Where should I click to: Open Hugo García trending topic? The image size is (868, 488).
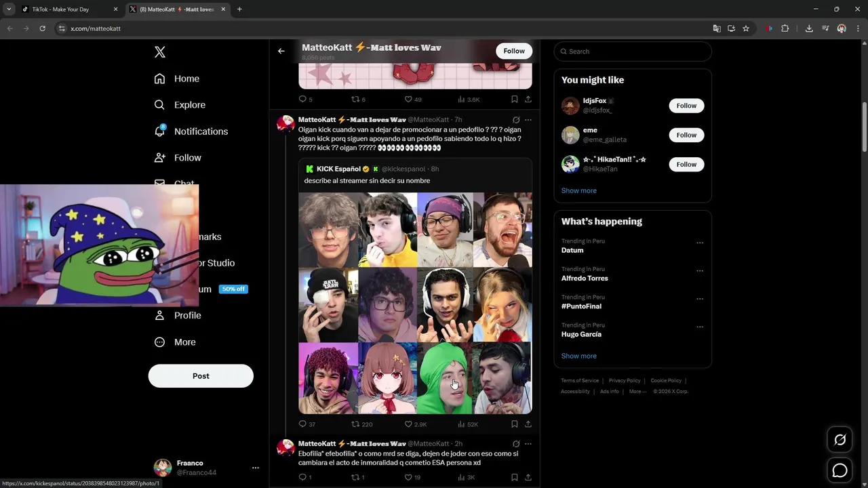tap(581, 334)
